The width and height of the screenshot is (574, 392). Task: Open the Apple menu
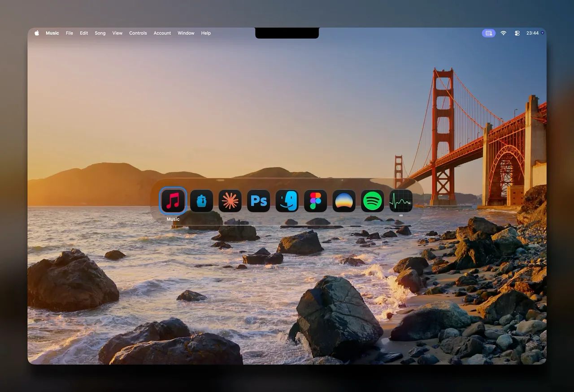[x=37, y=33]
